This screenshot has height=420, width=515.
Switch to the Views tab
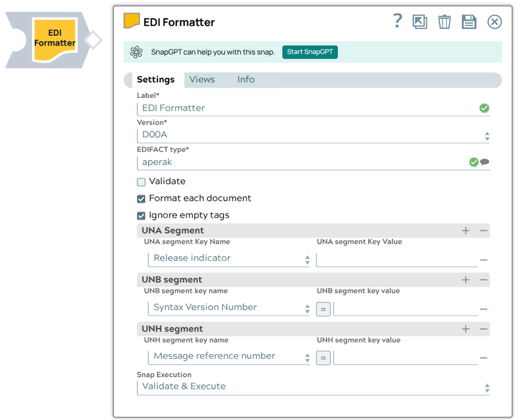(202, 80)
